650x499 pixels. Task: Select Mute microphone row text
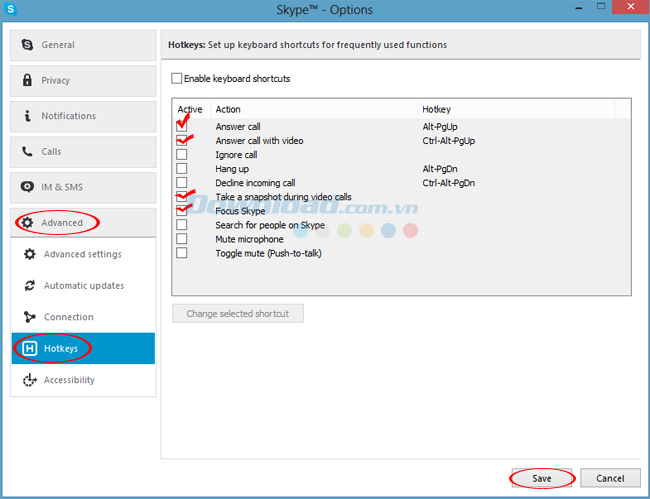(x=250, y=240)
